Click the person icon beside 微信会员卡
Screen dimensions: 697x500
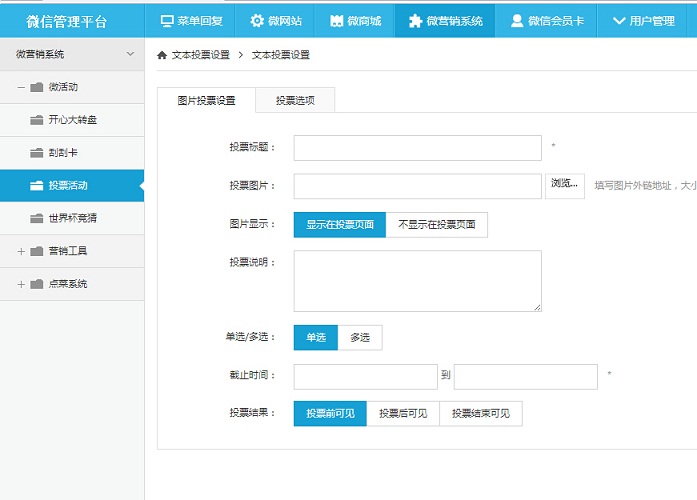[517, 21]
